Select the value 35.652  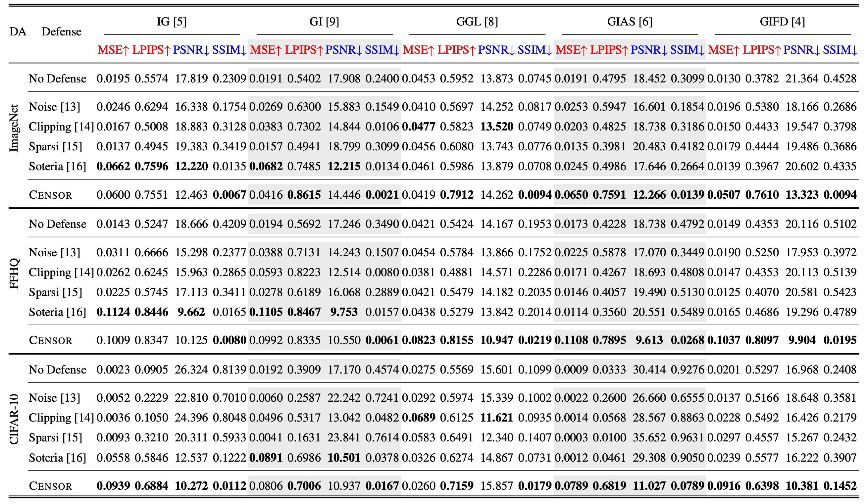(649, 438)
